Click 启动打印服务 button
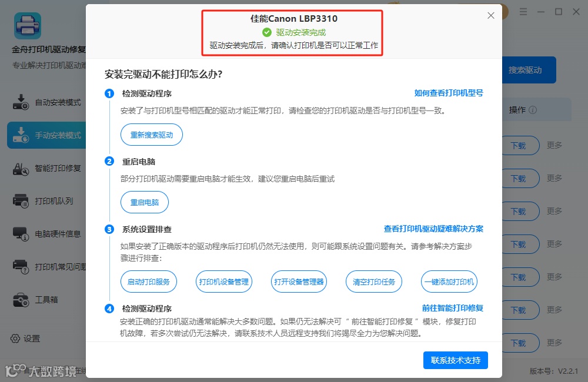 pyautogui.click(x=149, y=282)
